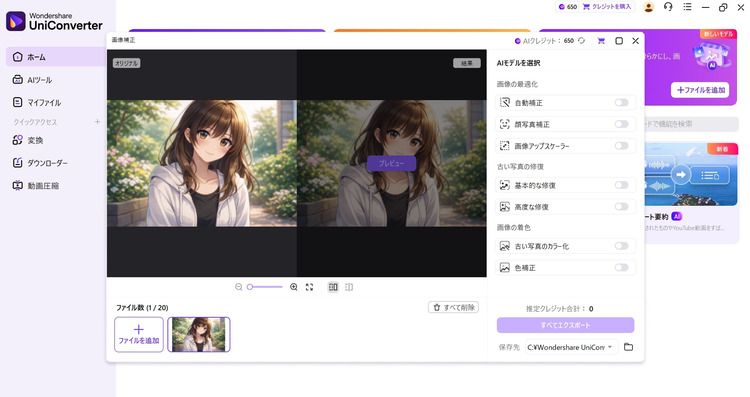
Task: Click the 古い写真のカラー化 icon
Action: click(x=505, y=246)
